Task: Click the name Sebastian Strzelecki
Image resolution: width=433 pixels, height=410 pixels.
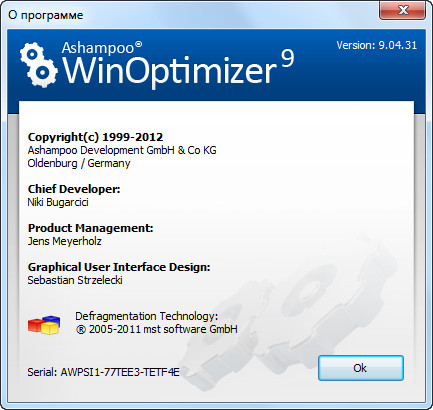Action: pyautogui.click(x=75, y=280)
